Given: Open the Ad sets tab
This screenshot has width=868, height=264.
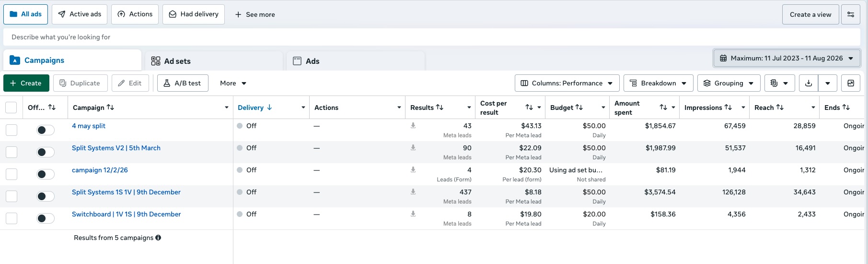Looking at the screenshot, I should point(214,61).
